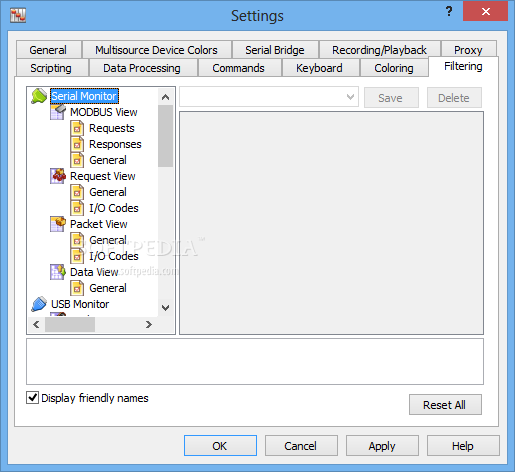This screenshot has height=472, width=515.
Task: Click tree horizontal scrollbar right arrow
Action: pyautogui.click(x=149, y=324)
